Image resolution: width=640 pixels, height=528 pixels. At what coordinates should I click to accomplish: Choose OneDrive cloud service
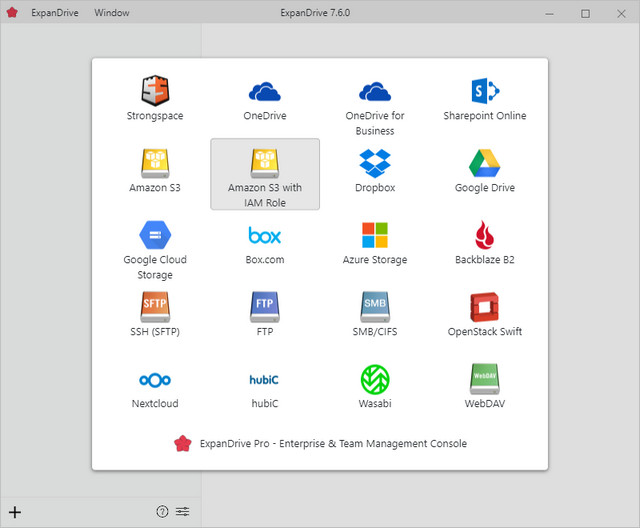click(x=265, y=92)
